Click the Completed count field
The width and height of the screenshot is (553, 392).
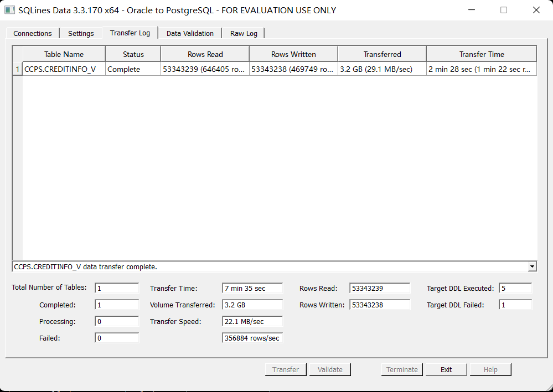[x=117, y=305]
